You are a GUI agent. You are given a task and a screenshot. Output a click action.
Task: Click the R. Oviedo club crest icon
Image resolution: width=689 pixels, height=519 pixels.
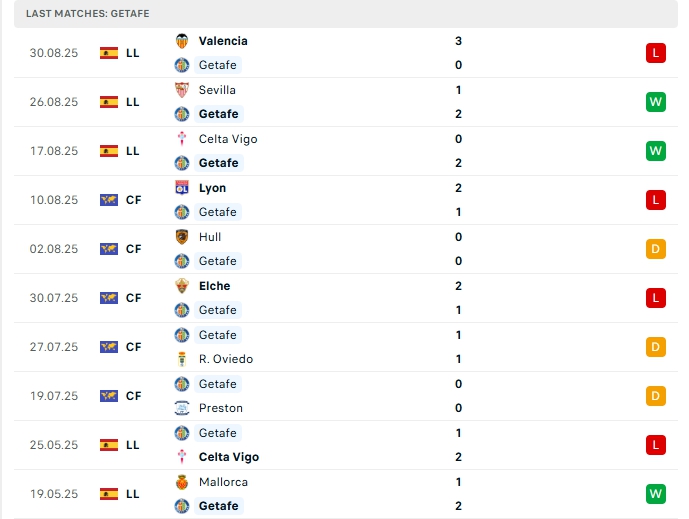point(182,359)
